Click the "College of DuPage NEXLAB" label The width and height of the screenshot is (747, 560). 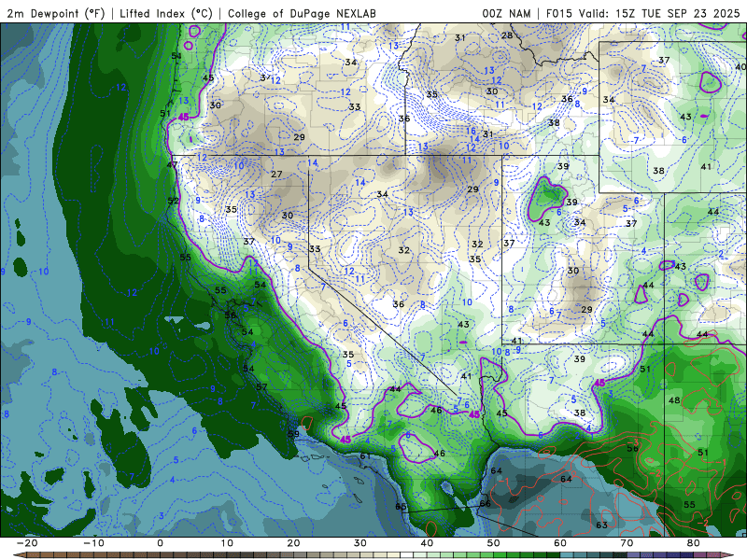302,13
